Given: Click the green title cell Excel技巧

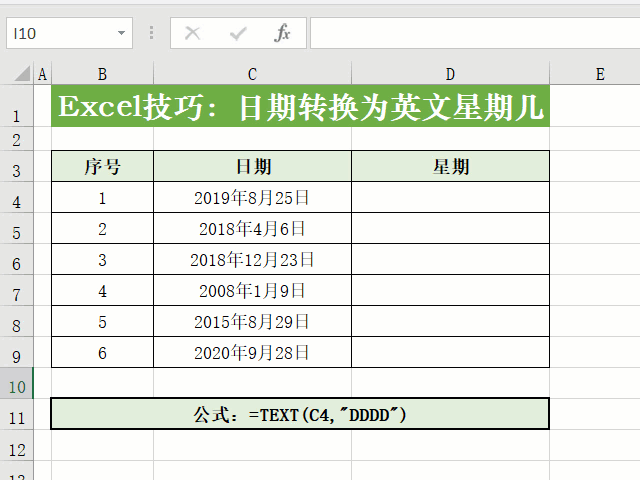Looking at the screenshot, I should [x=300, y=106].
